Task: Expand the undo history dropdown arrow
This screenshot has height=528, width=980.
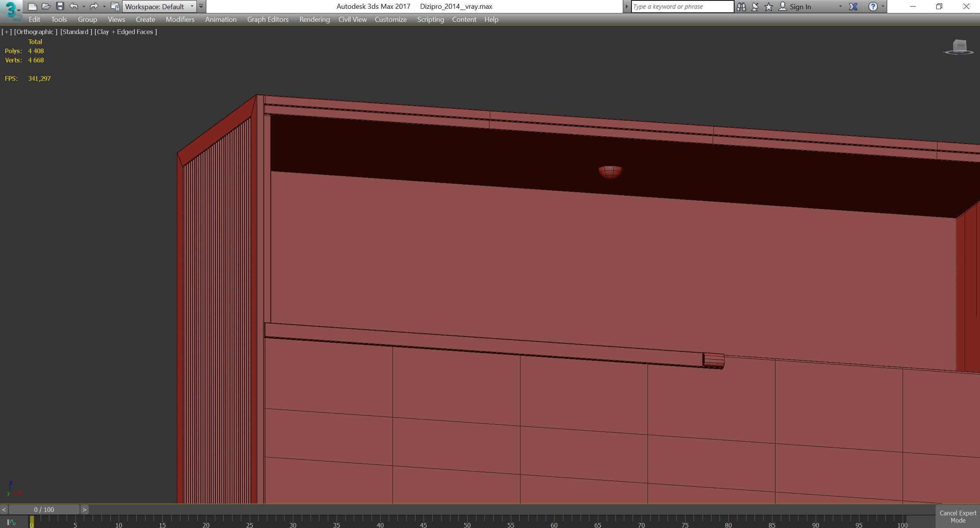Action: (83, 7)
